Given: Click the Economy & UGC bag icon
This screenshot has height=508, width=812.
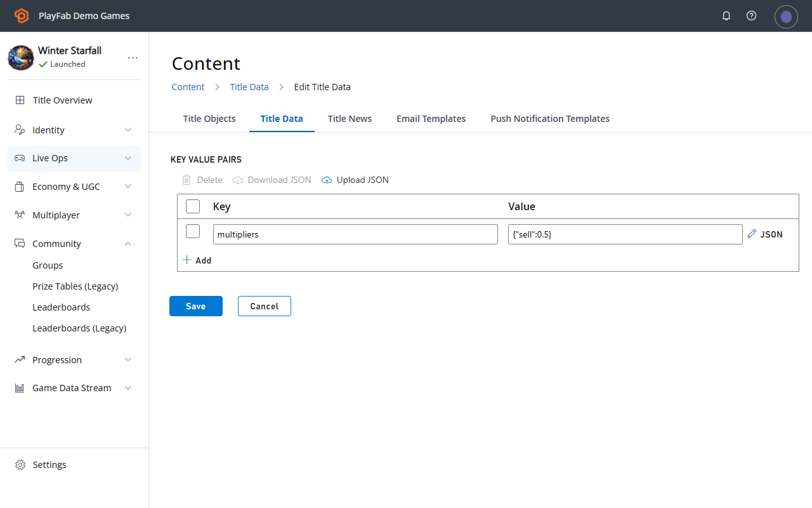Looking at the screenshot, I should click(20, 187).
